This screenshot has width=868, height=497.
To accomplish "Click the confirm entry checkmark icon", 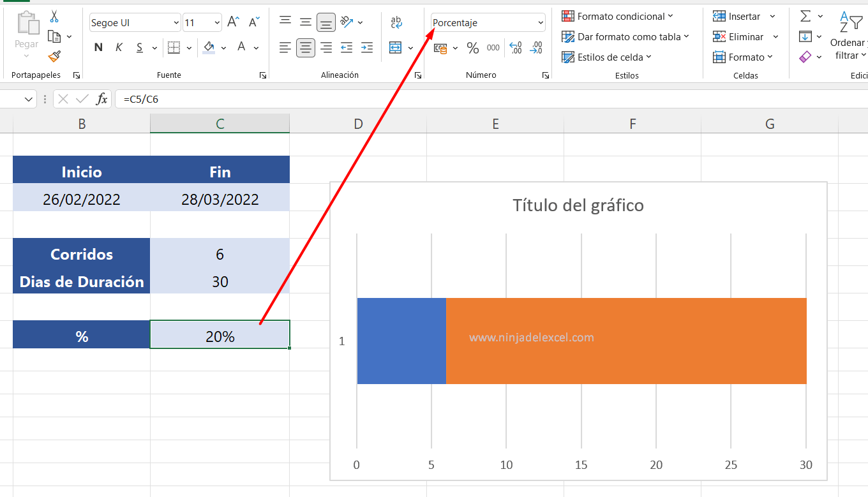I will pyautogui.click(x=82, y=99).
